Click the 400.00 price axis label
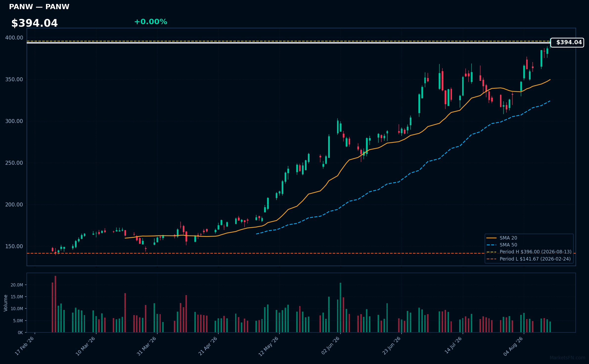 [x=14, y=38]
